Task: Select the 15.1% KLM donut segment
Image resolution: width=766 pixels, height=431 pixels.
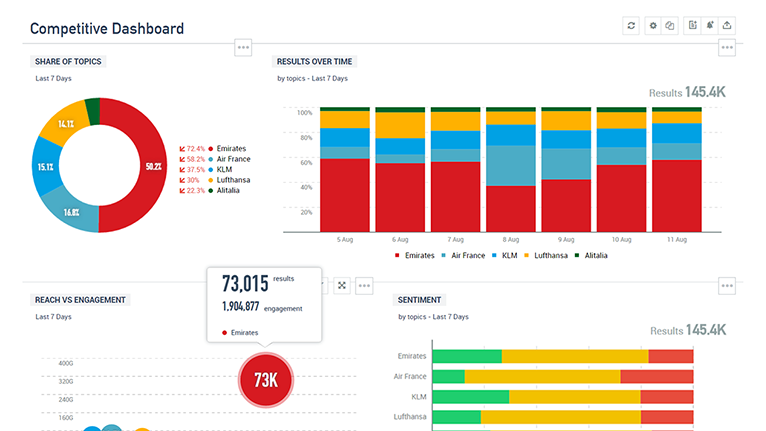Action: 46,167
